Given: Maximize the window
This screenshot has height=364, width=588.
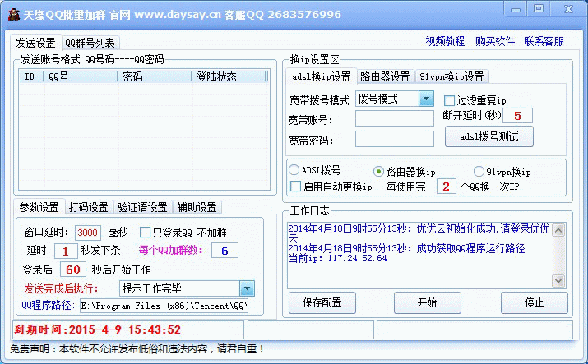Looking at the screenshot, I should coord(539,9).
